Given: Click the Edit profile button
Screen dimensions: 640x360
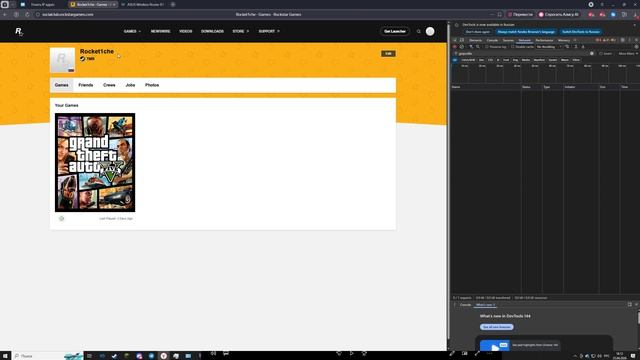Looking at the screenshot, I should [388, 53].
